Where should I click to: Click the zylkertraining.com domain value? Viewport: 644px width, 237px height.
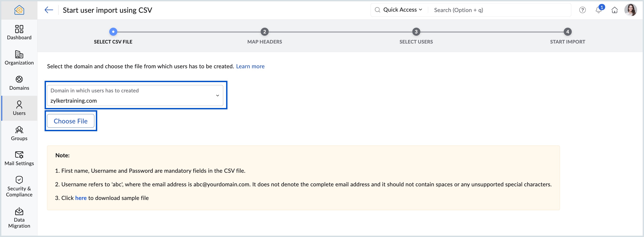pyautogui.click(x=74, y=101)
